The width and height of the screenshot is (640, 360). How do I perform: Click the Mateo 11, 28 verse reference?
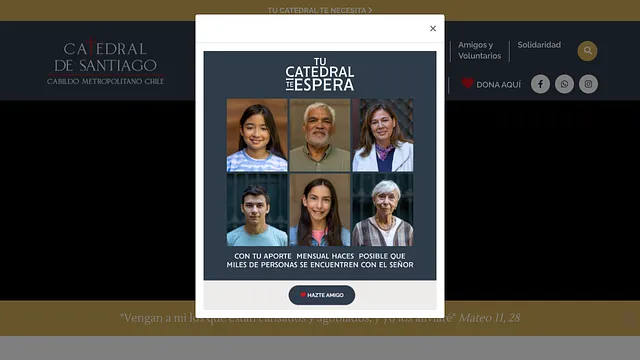point(489,318)
